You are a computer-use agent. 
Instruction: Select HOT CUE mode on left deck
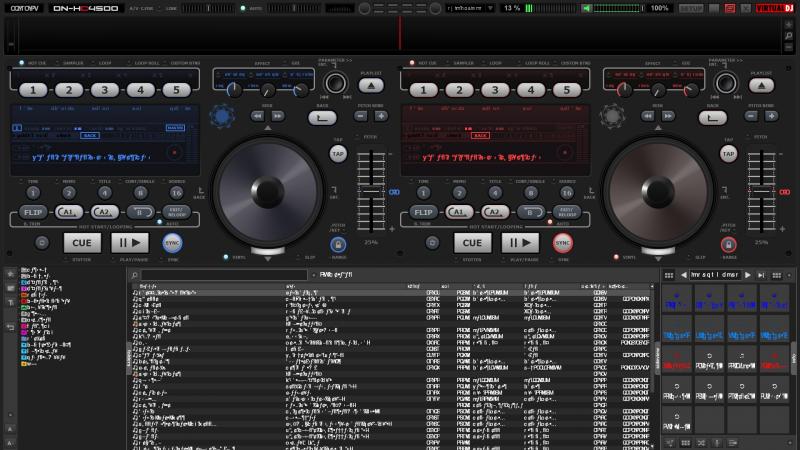[x=33, y=63]
